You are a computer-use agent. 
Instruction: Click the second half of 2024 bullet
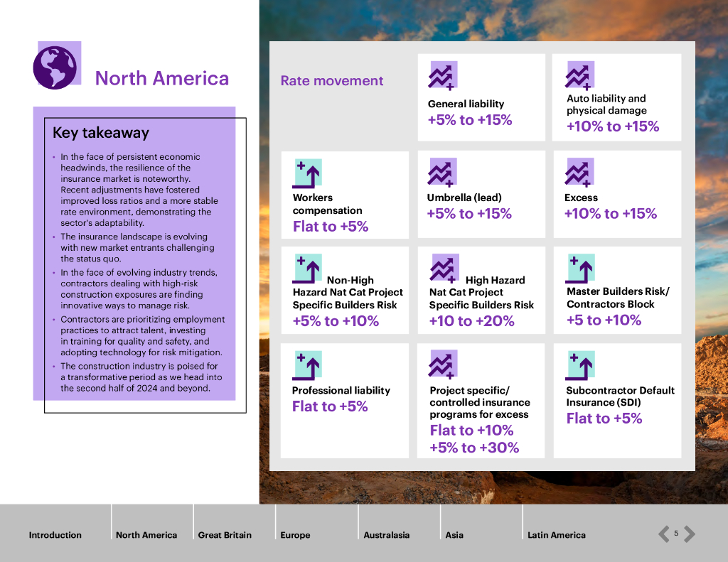pos(141,377)
